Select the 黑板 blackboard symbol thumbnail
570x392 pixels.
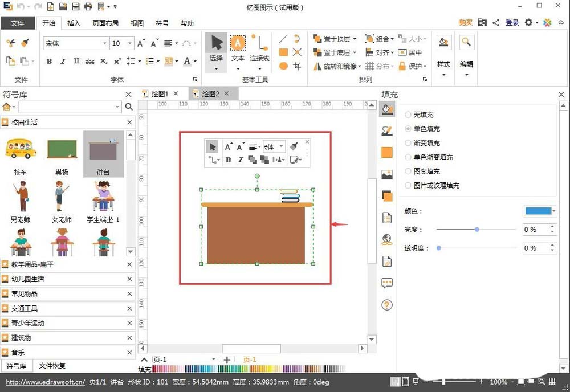point(62,149)
